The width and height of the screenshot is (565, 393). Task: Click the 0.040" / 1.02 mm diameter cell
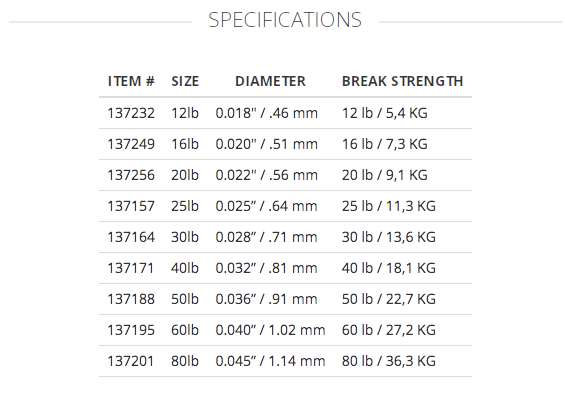click(270, 330)
